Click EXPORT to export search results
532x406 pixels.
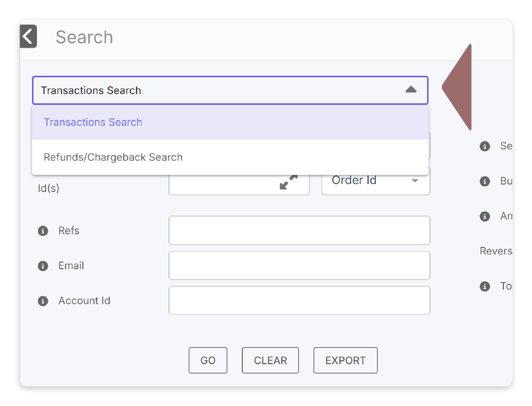[345, 360]
